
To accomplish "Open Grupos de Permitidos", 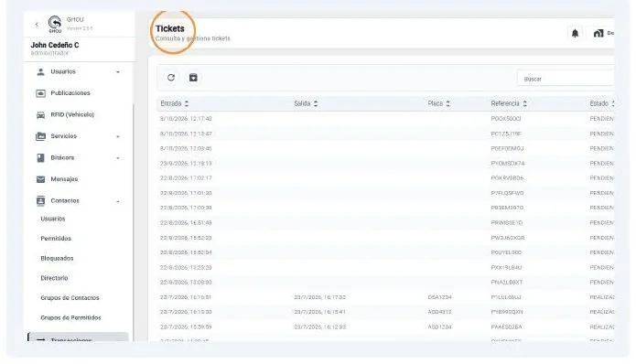I will 70,317.
